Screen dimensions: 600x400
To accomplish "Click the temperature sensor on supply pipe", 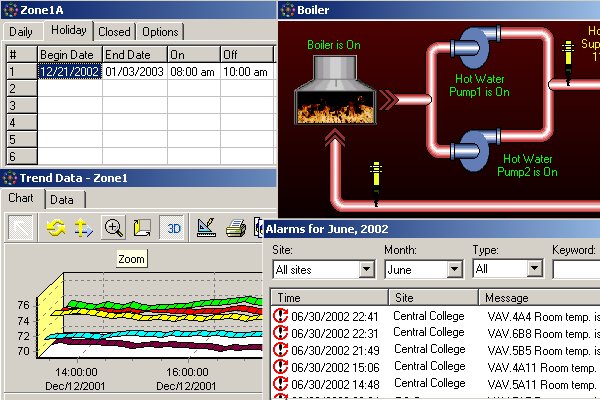I will [x=568, y=63].
